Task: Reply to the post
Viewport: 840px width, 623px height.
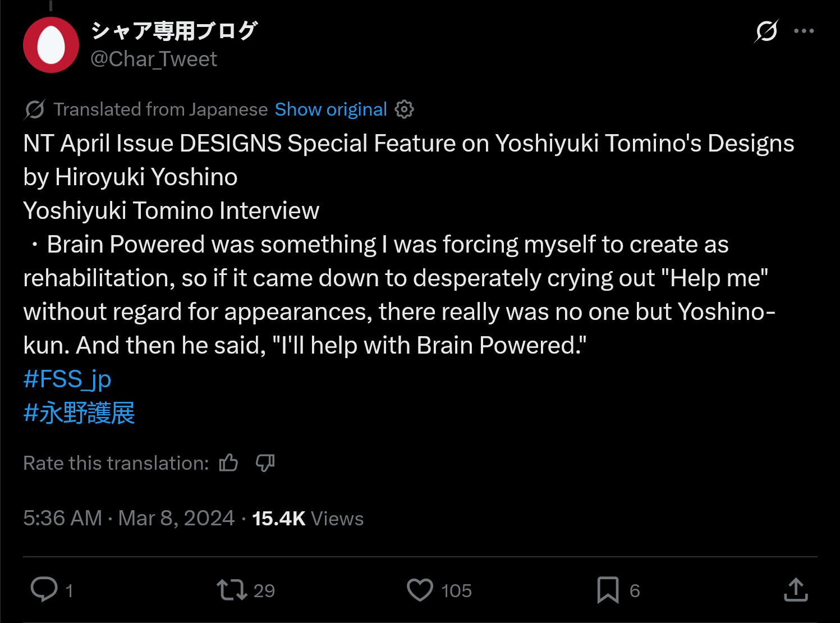Action: (x=44, y=590)
